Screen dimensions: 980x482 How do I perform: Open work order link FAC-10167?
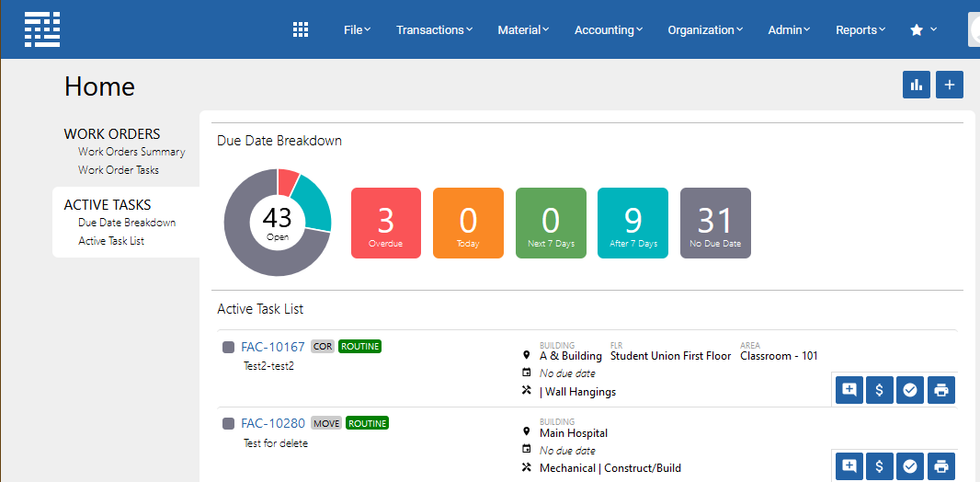coord(272,347)
